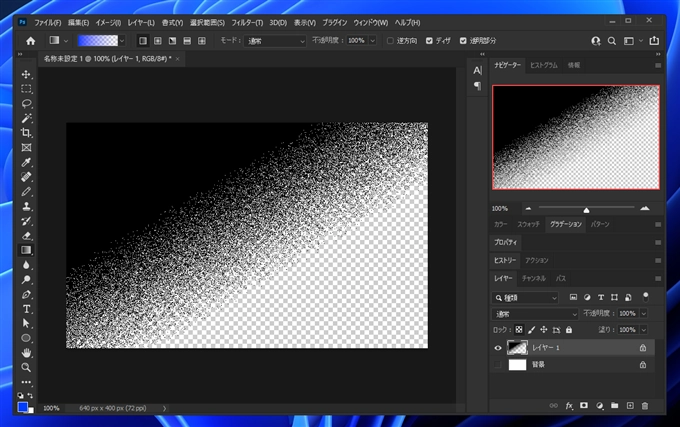The height and width of the screenshot is (427, 680).
Task: Enable the 逆方向 checkbox
Action: click(390, 41)
